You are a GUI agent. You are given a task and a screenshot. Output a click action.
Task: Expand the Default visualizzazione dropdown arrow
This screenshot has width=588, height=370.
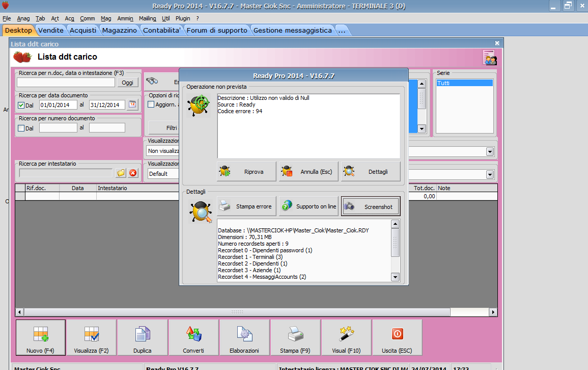click(x=490, y=174)
